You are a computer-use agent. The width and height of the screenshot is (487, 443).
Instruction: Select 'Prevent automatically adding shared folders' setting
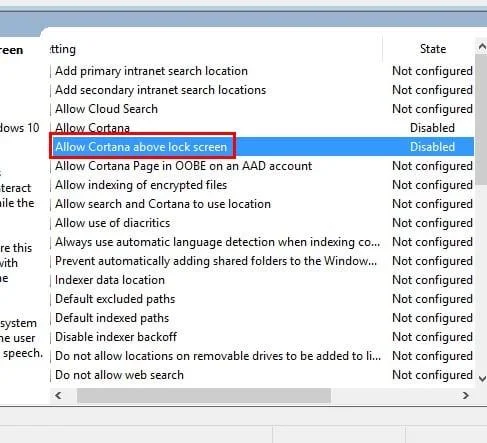(x=216, y=261)
